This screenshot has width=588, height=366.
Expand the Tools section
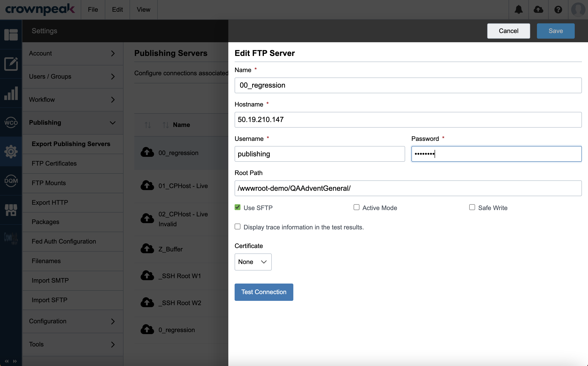point(73,344)
